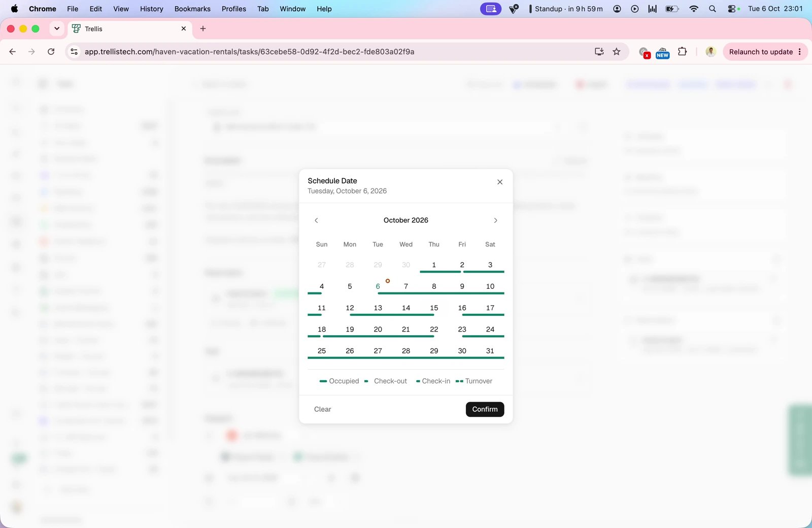The height and width of the screenshot is (528, 812).
Task: Click the play circle menu bar icon
Action: [634, 9]
